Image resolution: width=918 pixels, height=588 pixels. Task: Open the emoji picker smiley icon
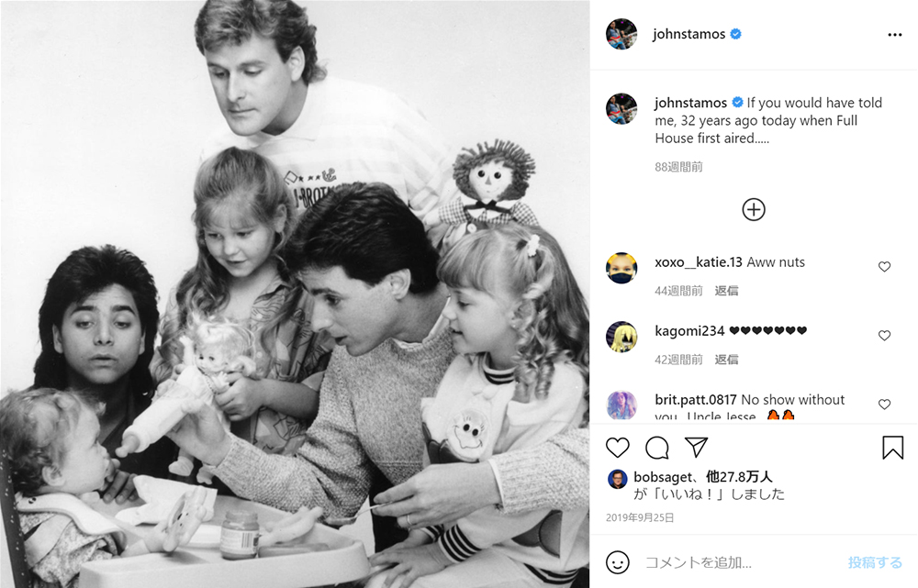click(x=617, y=562)
